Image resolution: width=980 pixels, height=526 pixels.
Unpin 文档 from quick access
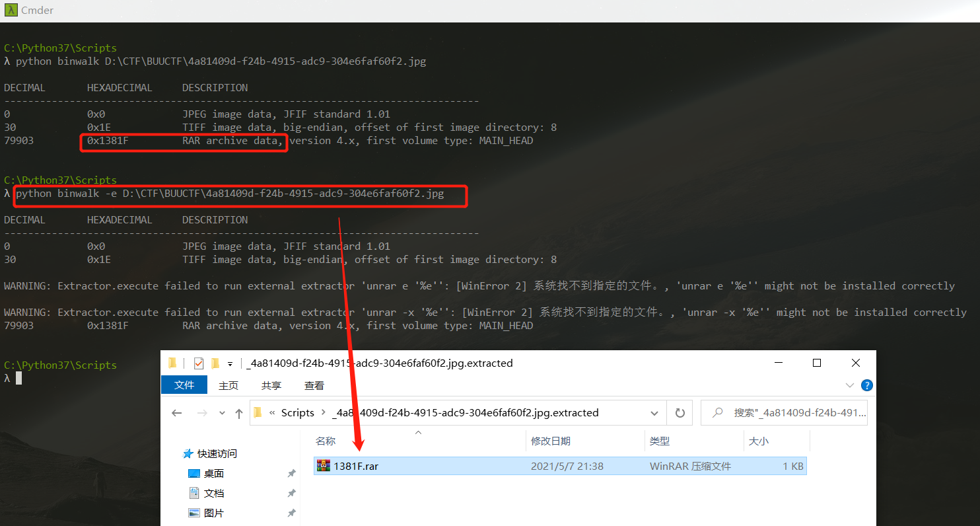(x=291, y=493)
